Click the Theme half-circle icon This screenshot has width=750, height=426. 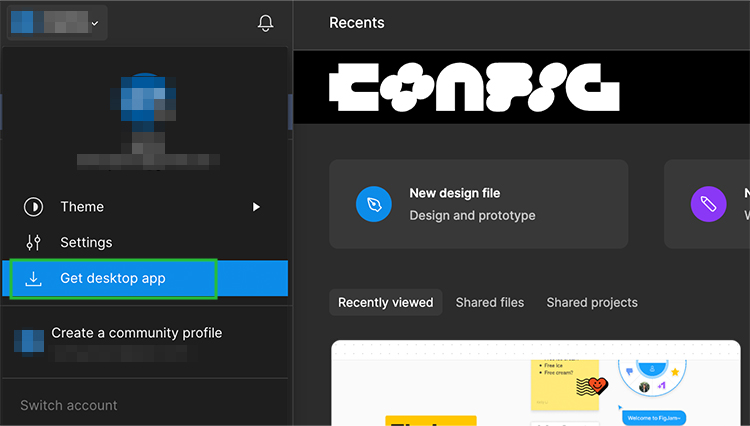33,207
